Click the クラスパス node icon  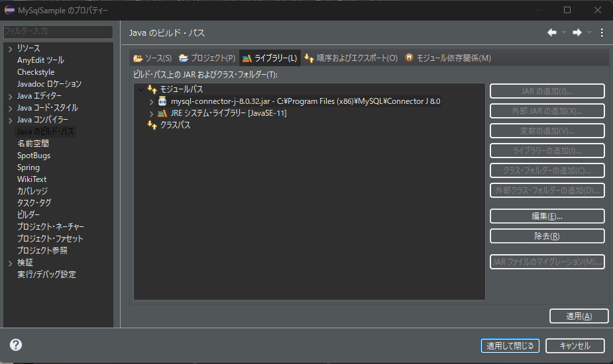pos(152,125)
